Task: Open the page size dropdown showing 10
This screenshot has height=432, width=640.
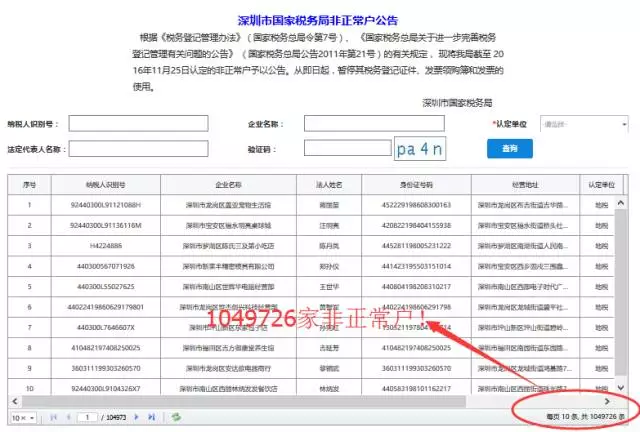Action: point(23,418)
